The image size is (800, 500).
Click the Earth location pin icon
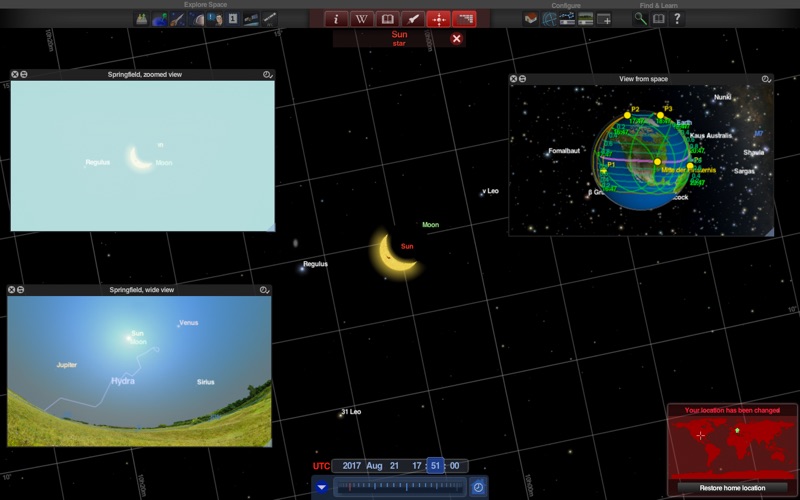coord(160,19)
